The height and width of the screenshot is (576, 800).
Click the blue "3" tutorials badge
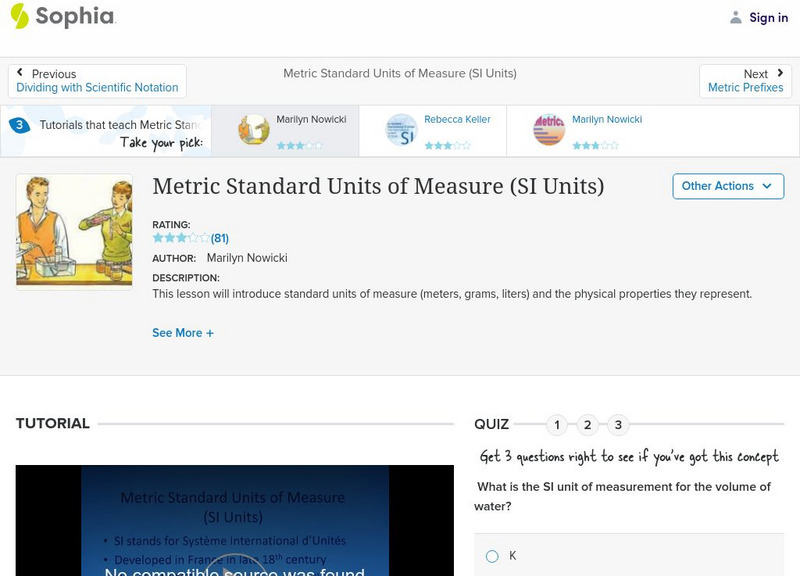pos(21,124)
